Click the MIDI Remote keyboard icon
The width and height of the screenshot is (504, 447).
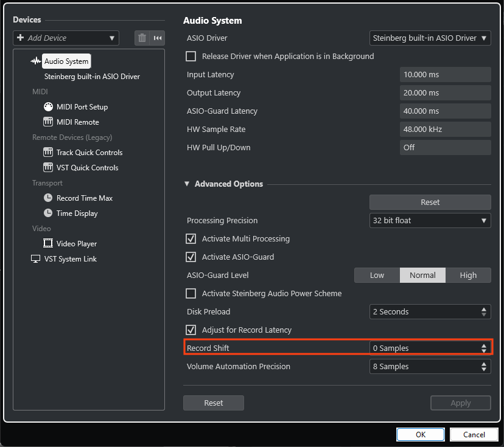tap(48, 122)
